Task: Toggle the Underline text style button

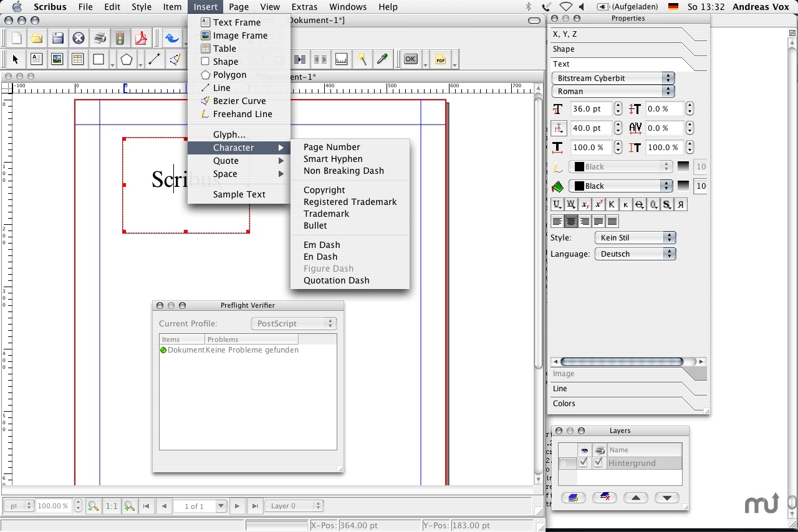Action: [x=557, y=204]
